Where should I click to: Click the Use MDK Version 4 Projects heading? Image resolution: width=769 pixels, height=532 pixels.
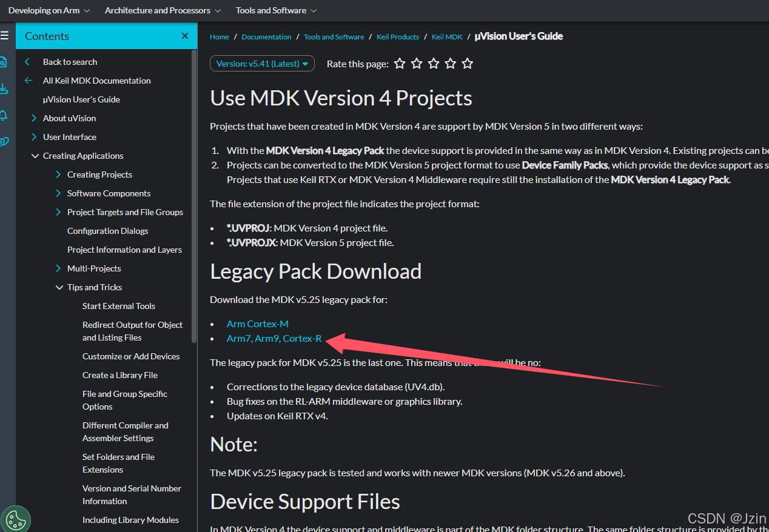coord(341,98)
